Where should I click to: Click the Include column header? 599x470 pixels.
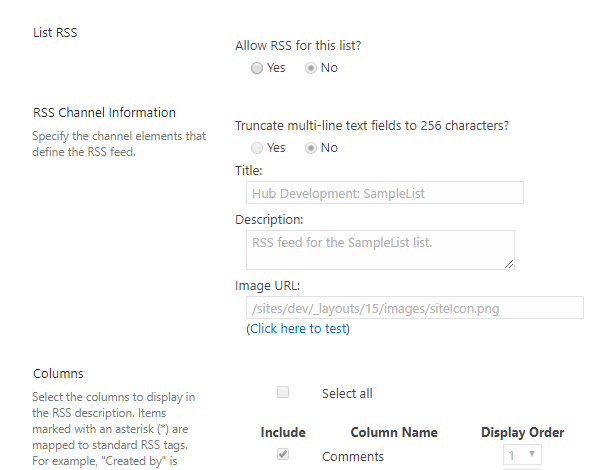point(283,433)
